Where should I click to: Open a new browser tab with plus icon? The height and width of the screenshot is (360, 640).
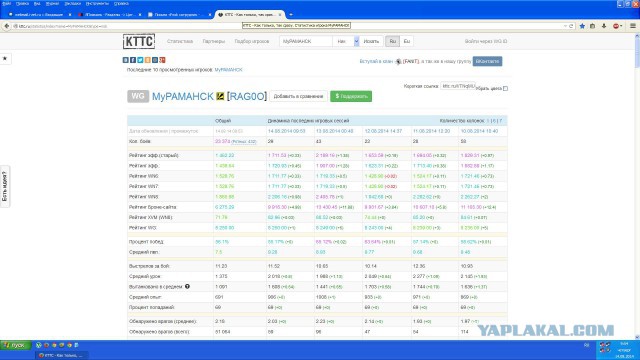(291, 14)
